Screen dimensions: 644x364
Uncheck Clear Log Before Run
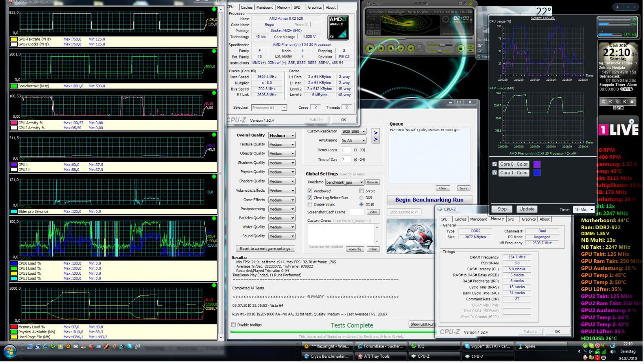coord(310,198)
